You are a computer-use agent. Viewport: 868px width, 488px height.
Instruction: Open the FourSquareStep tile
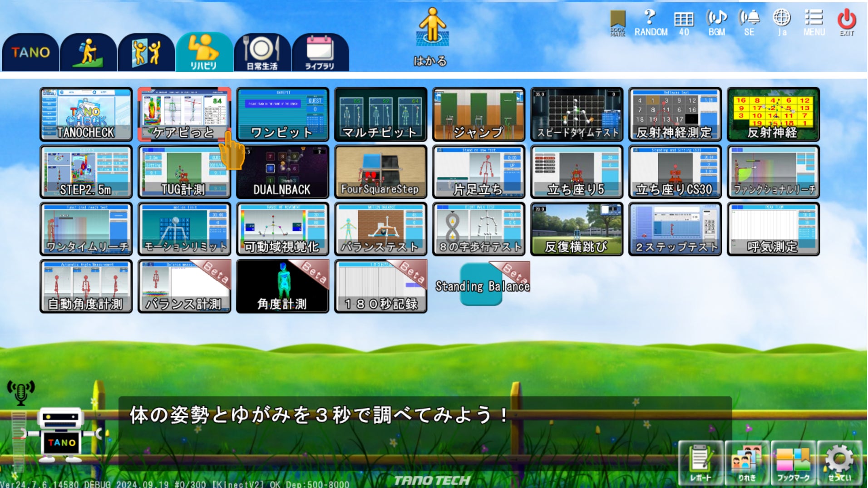tap(380, 172)
